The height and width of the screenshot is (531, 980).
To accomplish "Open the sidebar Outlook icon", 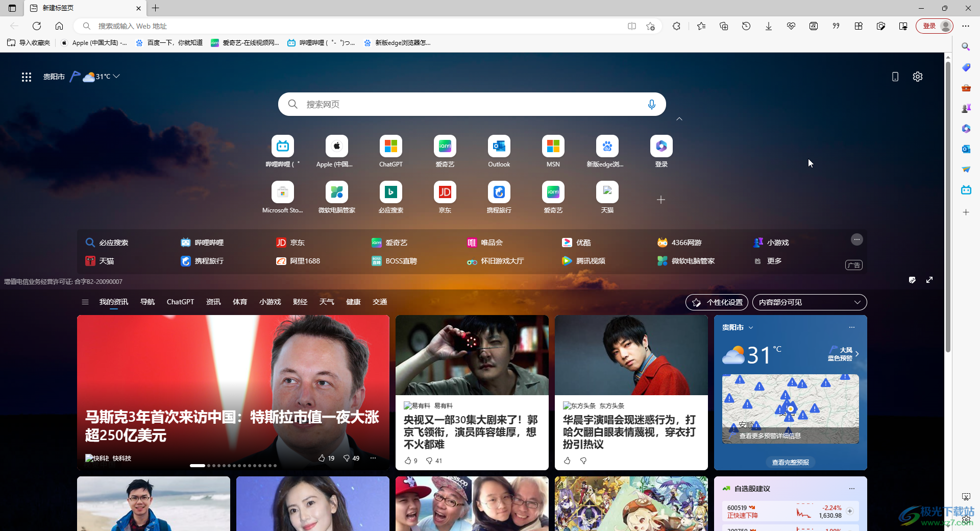I will click(966, 149).
